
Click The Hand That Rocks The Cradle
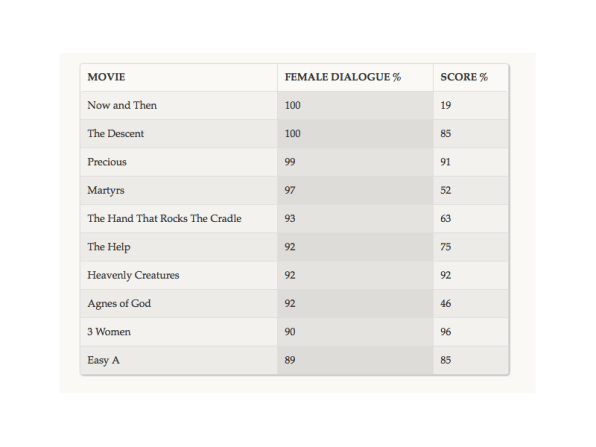164,219
